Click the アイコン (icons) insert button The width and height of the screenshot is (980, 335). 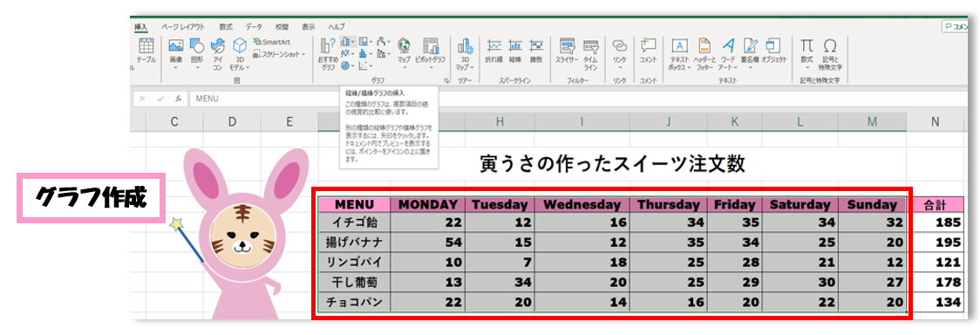217,55
